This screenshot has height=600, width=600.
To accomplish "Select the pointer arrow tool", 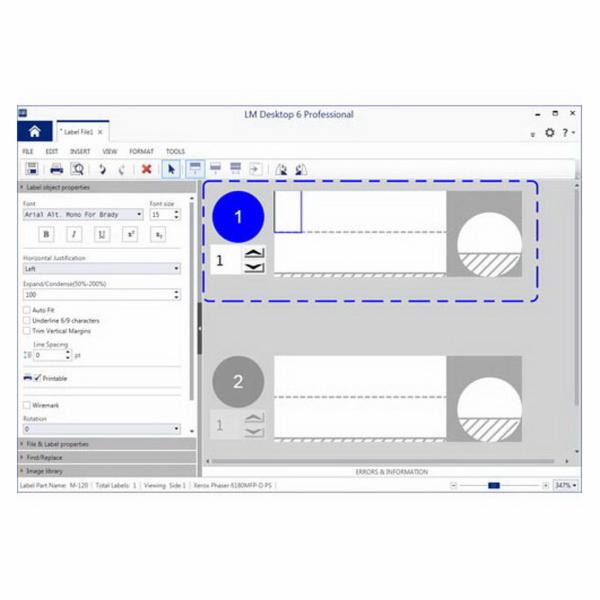I will 170,169.
